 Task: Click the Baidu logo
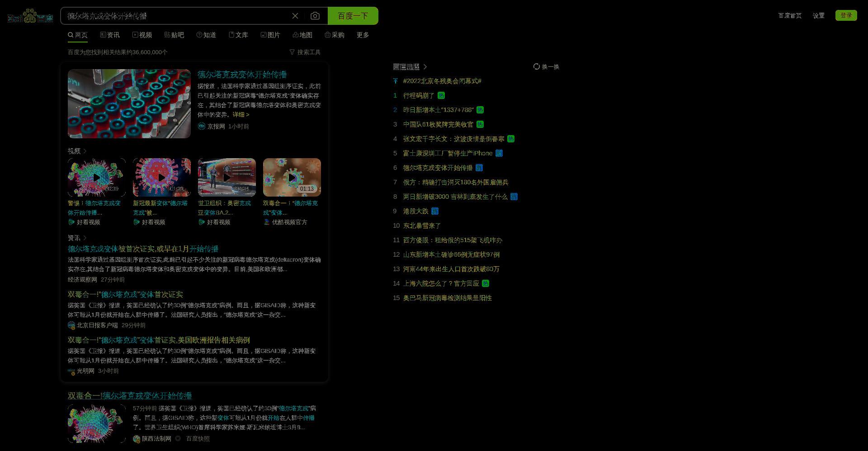30,16
